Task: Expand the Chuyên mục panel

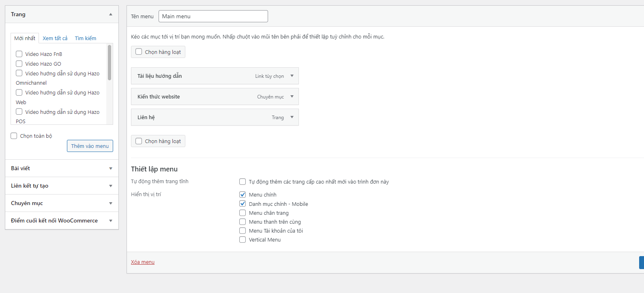Action: [x=111, y=203]
